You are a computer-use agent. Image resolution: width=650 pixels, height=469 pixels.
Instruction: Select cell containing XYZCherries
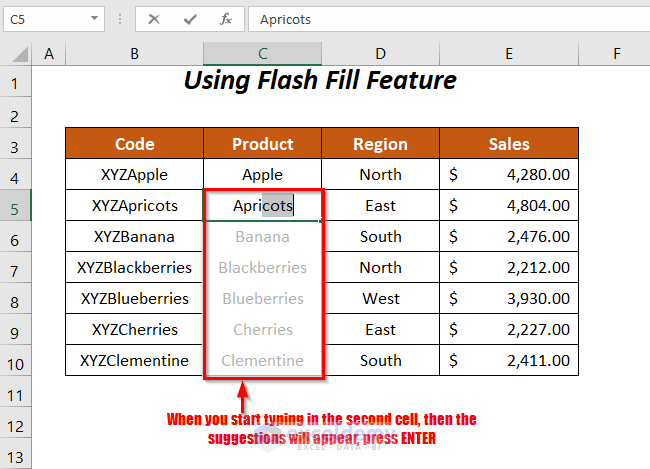coord(134,329)
